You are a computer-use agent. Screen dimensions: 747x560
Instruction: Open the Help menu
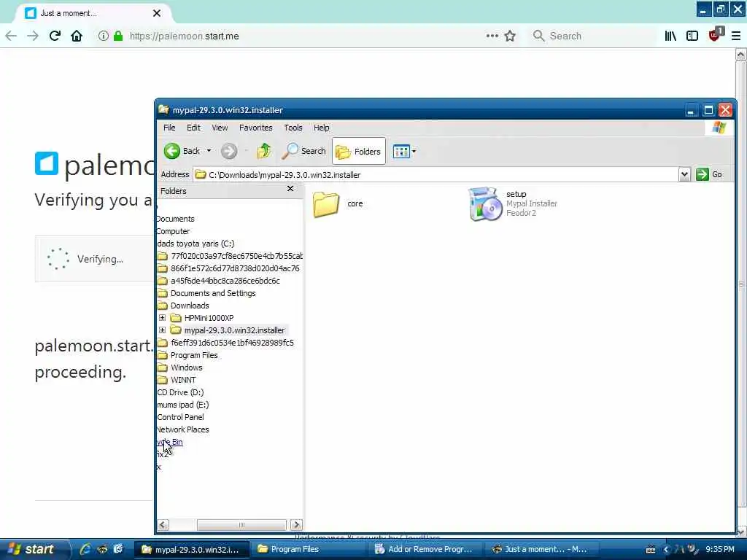click(321, 128)
